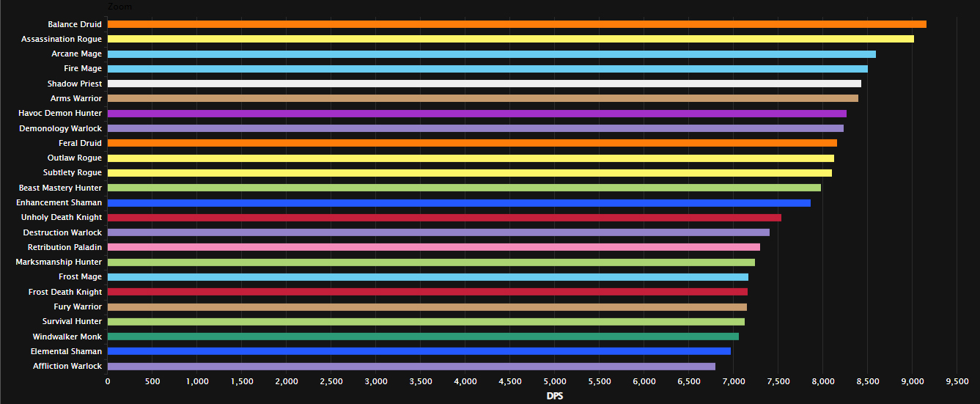Click the Survival Hunter bar
The width and height of the screenshot is (980, 404).
426,322
